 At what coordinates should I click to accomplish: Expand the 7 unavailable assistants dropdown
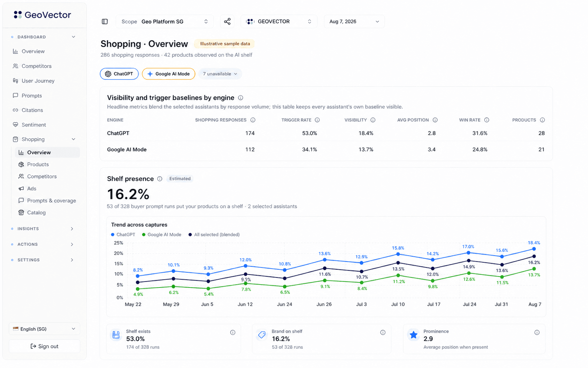pyautogui.click(x=220, y=74)
